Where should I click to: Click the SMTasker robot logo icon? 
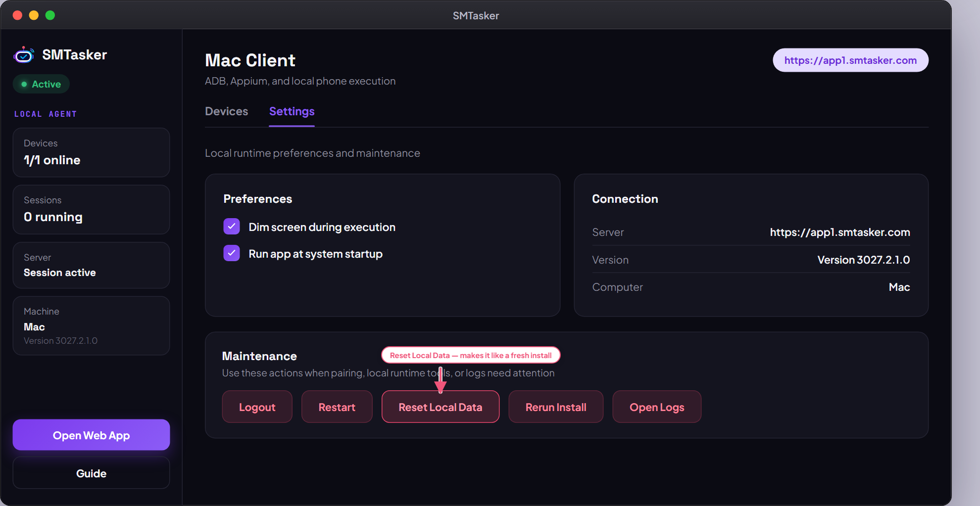pos(24,55)
